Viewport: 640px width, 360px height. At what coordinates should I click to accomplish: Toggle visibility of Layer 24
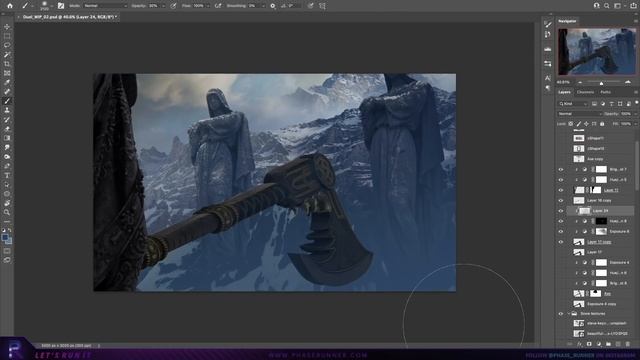(561, 211)
